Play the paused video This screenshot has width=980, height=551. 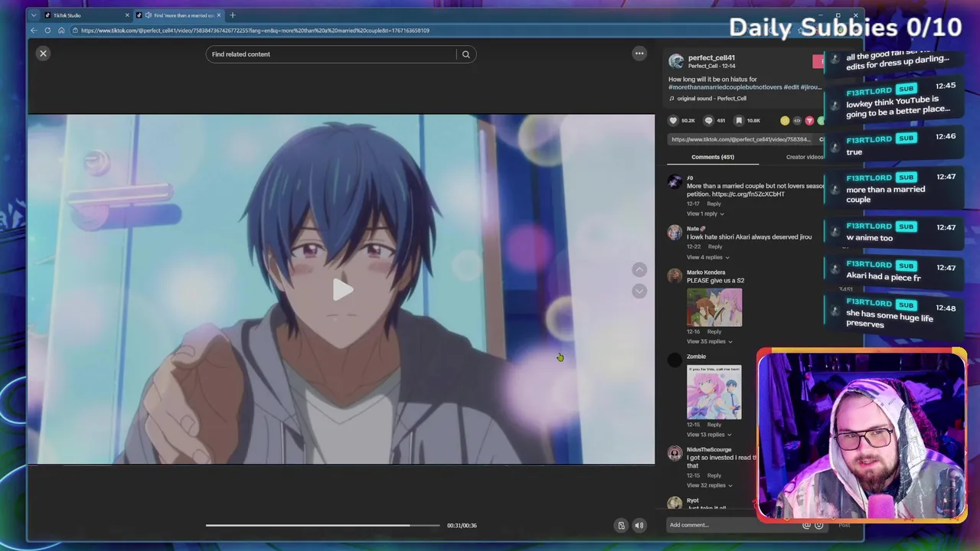pos(342,289)
